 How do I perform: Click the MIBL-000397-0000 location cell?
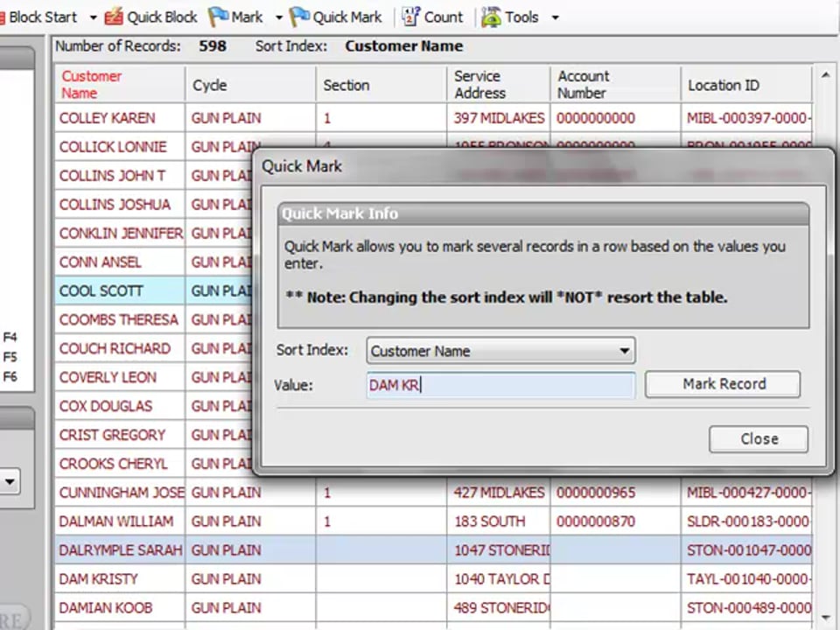pyautogui.click(x=746, y=118)
